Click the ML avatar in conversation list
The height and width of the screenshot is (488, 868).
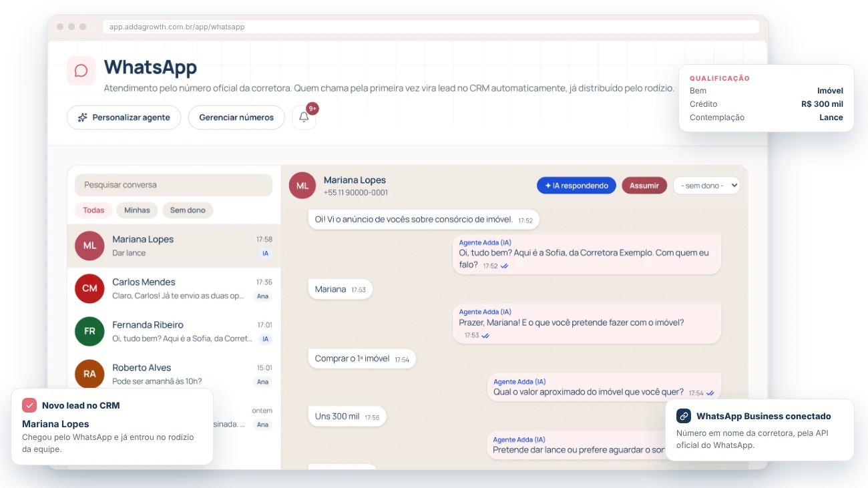coord(89,246)
